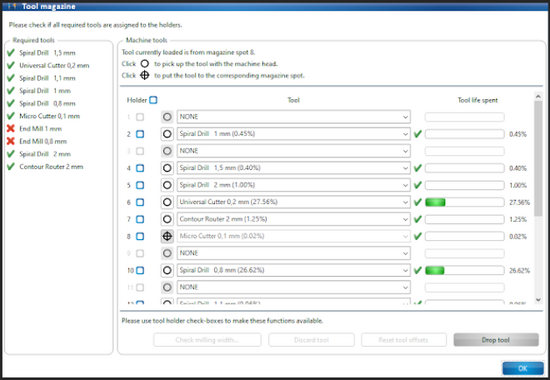The width and height of the screenshot is (550, 380).
Task: Click the 1.25% tool life value
Action: tap(518, 219)
